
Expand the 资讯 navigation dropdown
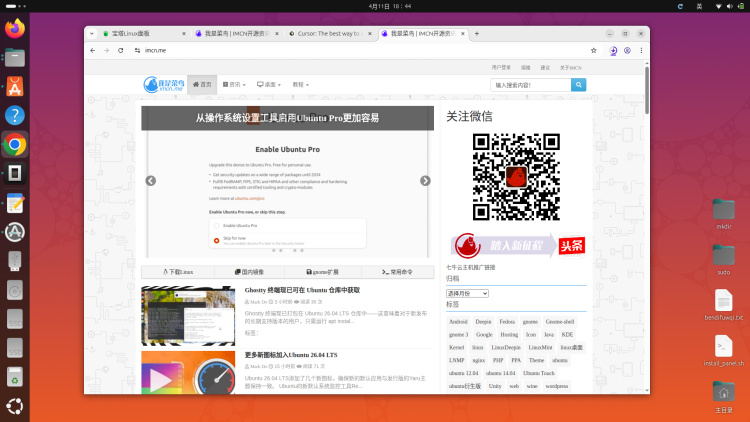pos(236,85)
